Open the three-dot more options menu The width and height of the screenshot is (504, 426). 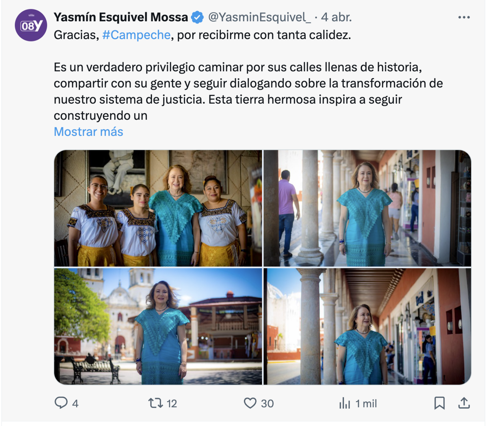click(x=464, y=17)
